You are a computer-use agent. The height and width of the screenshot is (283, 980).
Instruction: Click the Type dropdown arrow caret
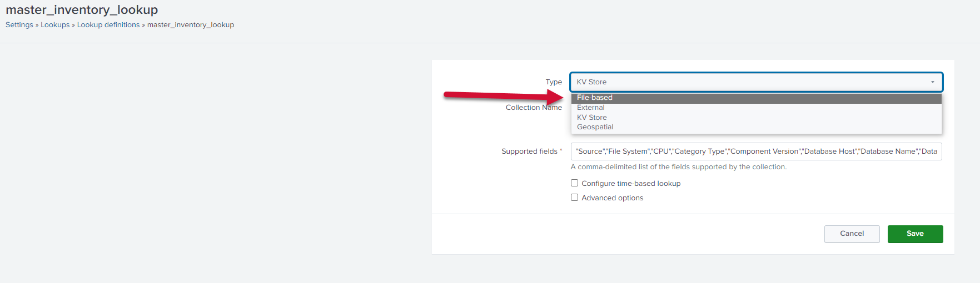(932, 82)
